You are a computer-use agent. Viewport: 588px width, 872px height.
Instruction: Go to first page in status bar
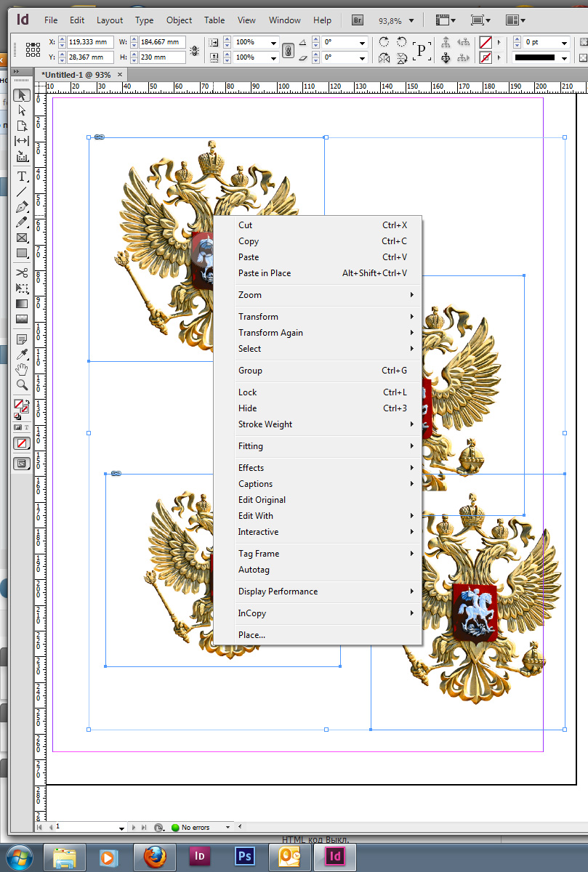[x=40, y=828]
